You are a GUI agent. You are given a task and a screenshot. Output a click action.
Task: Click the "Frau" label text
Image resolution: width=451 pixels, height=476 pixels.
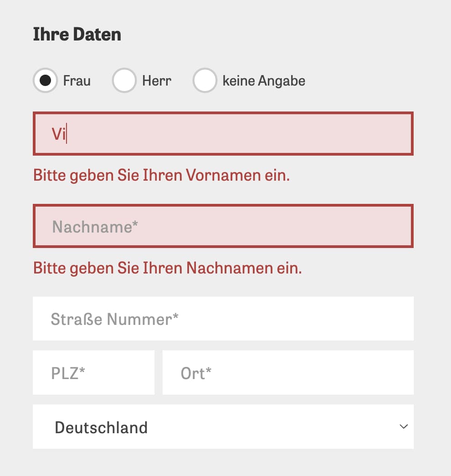tap(76, 80)
